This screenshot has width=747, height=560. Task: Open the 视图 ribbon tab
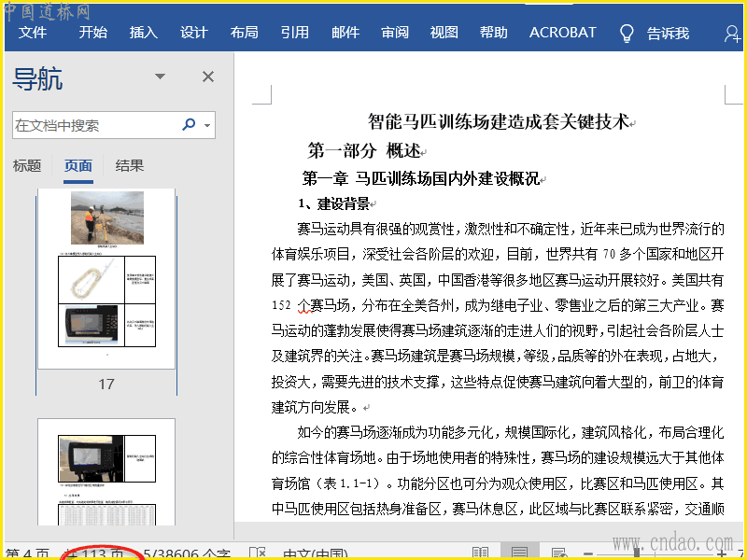click(444, 33)
